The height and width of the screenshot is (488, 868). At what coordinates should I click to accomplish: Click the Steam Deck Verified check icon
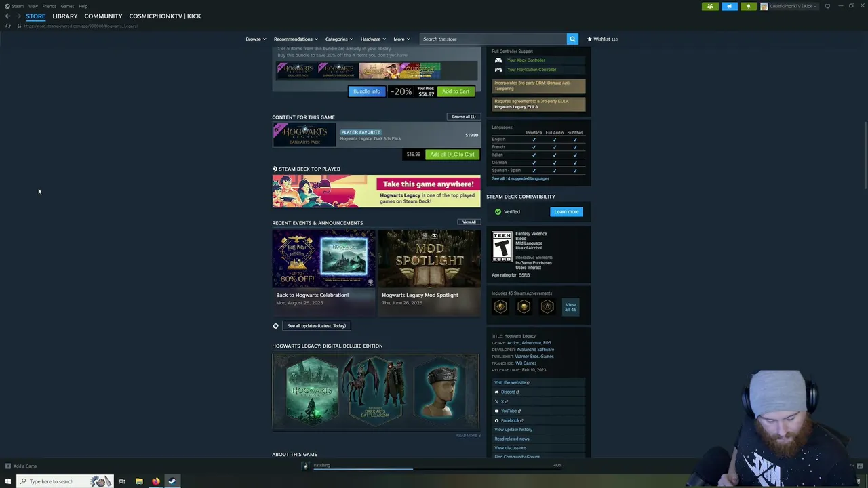pyautogui.click(x=498, y=212)
